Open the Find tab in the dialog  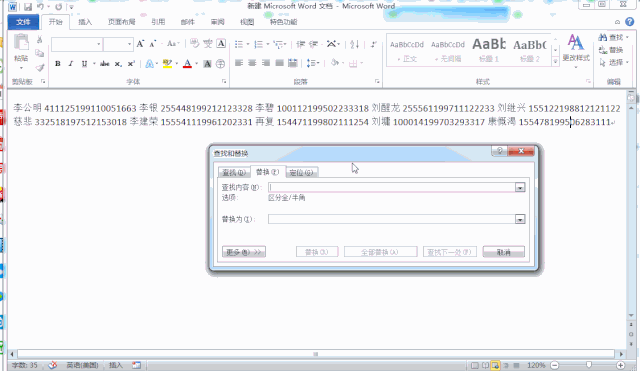pos(234,173)
